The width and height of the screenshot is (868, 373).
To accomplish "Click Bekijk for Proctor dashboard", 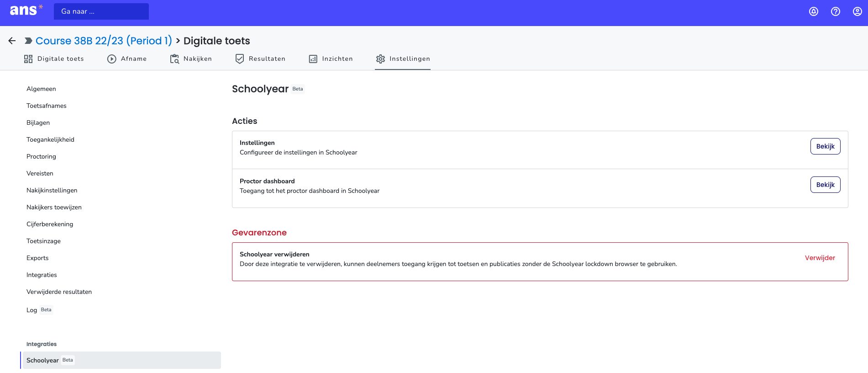I will (x=825, y=185).
